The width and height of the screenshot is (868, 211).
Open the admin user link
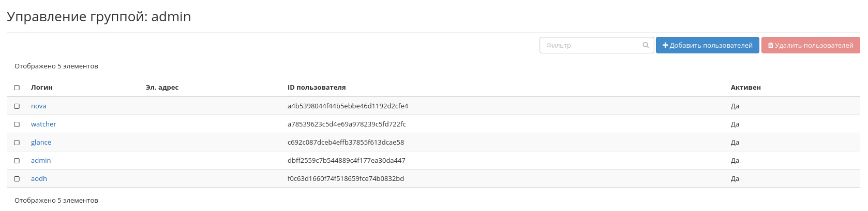[41, 161]
